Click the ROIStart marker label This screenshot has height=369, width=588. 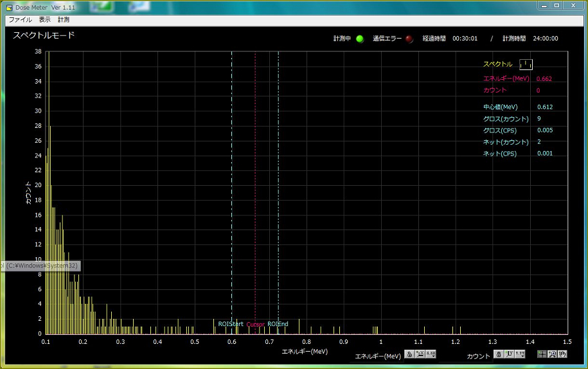coord(231,324)
